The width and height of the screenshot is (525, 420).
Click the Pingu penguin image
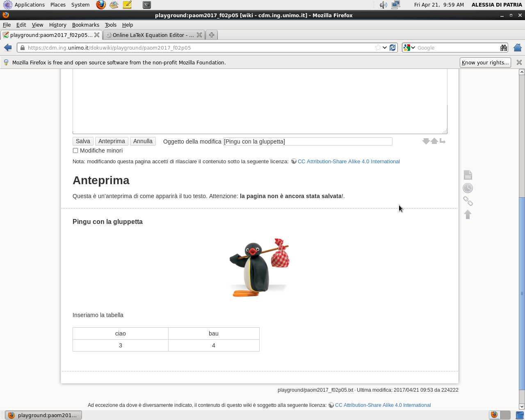(260, 267)
